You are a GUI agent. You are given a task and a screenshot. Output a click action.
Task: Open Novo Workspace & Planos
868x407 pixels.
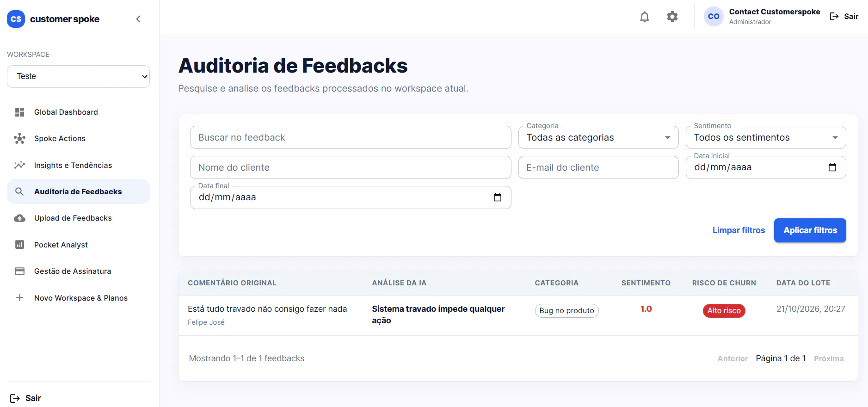78,298
